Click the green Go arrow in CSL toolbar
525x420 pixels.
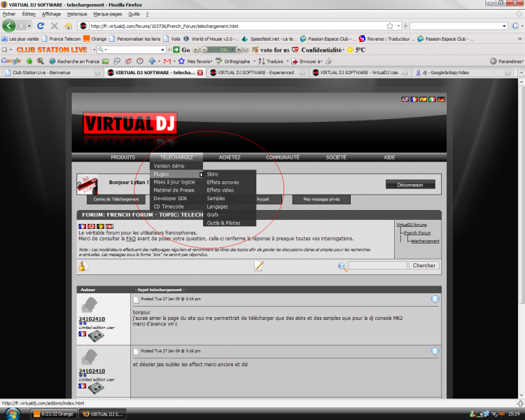(x=176, y=50)
